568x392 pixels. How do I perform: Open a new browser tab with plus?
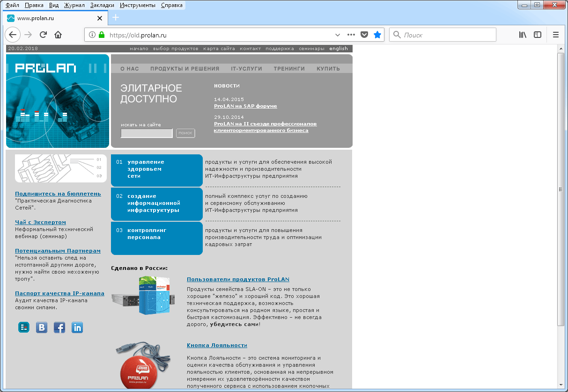[116, 18]
